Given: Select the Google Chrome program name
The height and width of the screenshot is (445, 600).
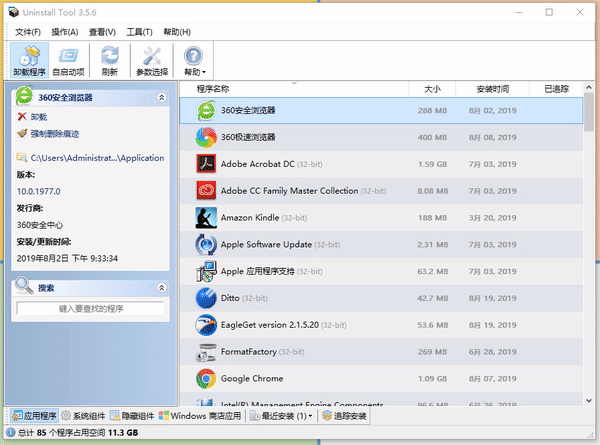Looking at the screenshot, I should tap(252, 378).
